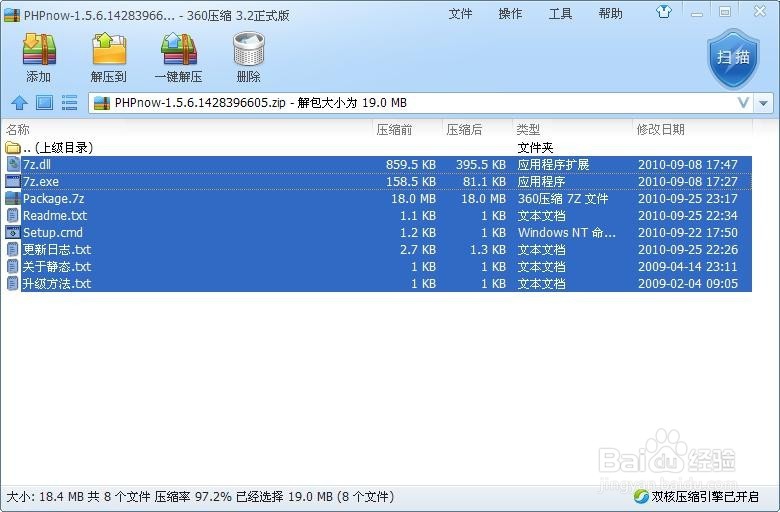Sort by 名称 column header
Screen dimensions: 780x512
(x=18, y=130)
